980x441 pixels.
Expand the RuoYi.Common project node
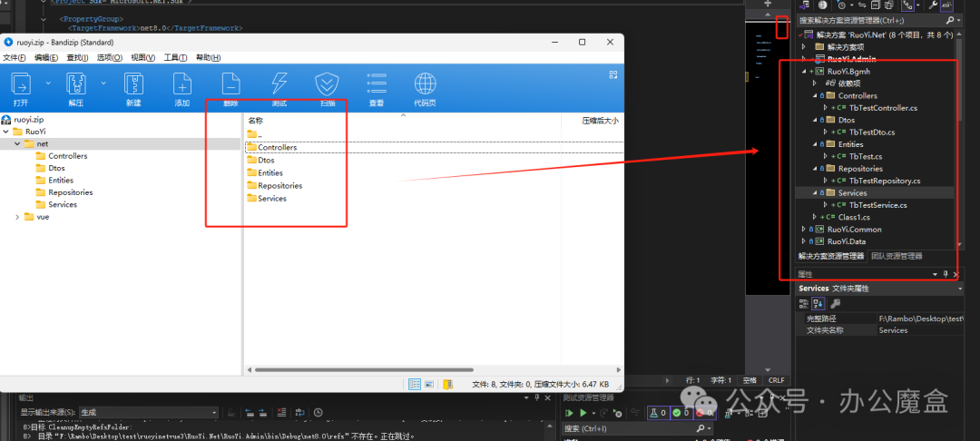pyautogui.click(x=804, y=230)
